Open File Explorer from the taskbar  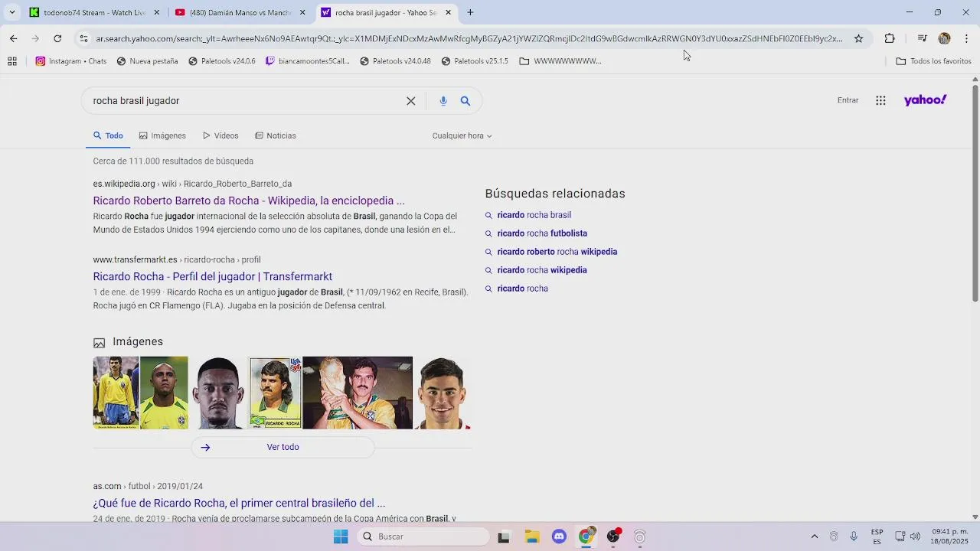[532, 536]
